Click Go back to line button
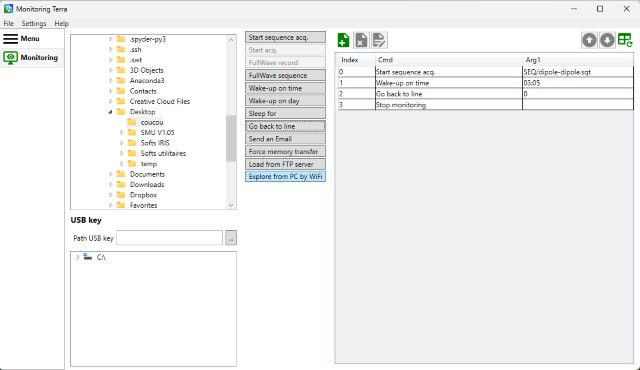 point(285,126)
